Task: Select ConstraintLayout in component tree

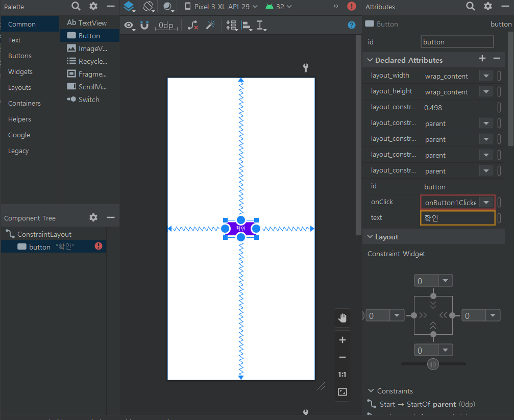Action: click(54, 234)
